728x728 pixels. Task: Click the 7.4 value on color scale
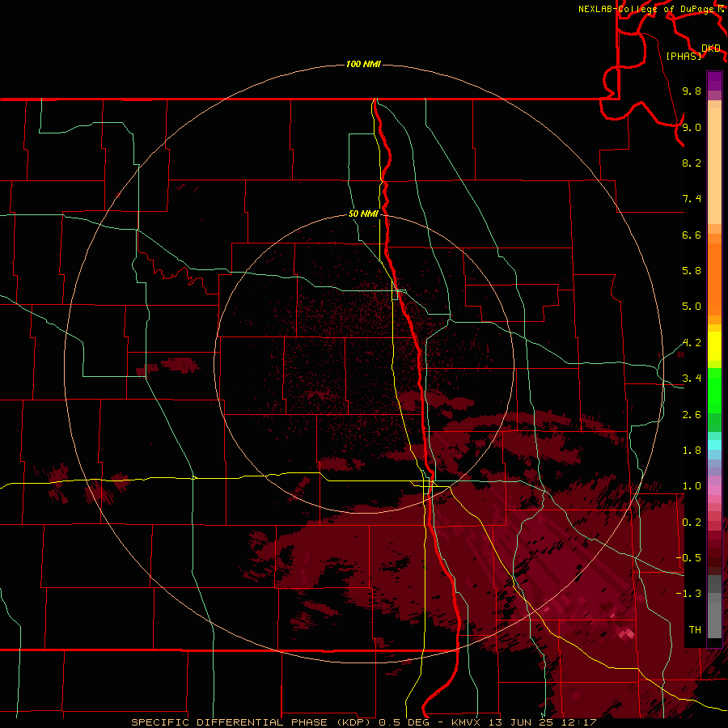tap(692, 199)
